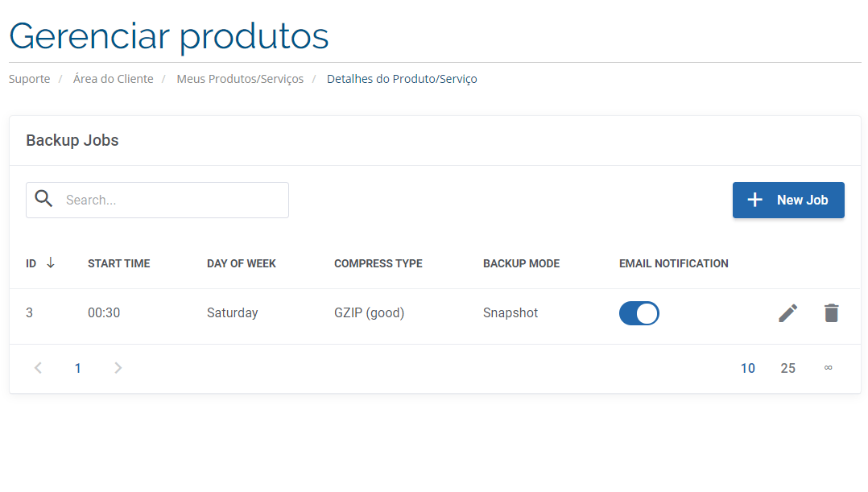Open Meus Produtos/Serviços breadcrumb link
Image resolution: width=868 pixels, height=492 pixels.
[x=240, y=79]
